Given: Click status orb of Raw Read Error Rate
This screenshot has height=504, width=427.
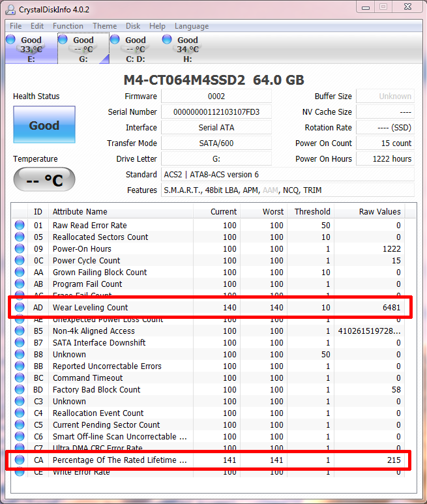Looking at the screenshot, I should [x=20, y=225].
